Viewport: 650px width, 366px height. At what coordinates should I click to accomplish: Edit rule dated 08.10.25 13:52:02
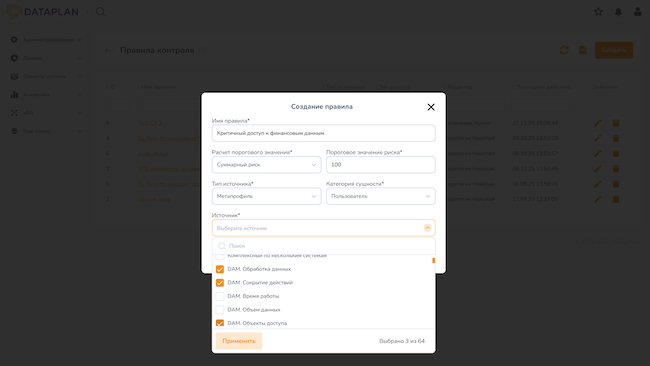pos(597,138)
